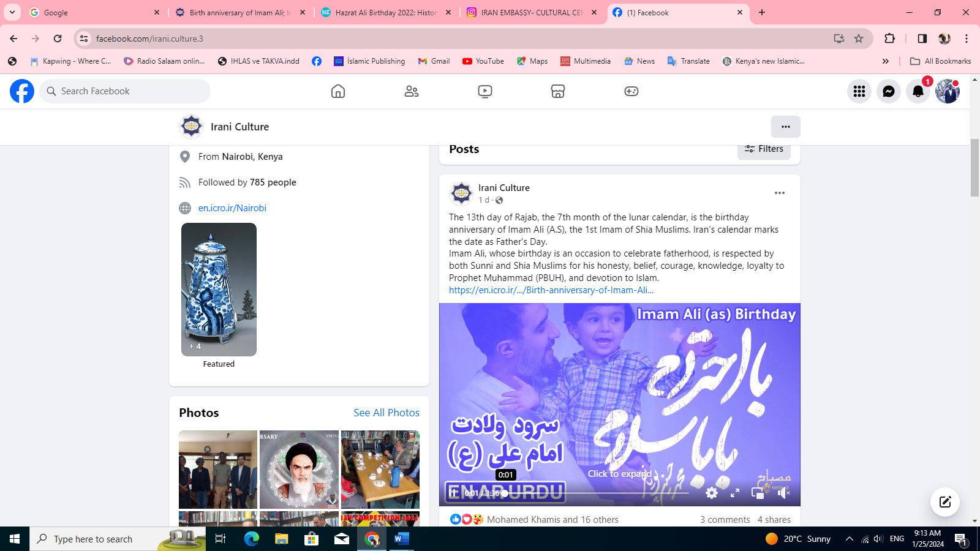
Task: Open your account profile picture menu
Action: pyautogui.click(x=947, y=91)
